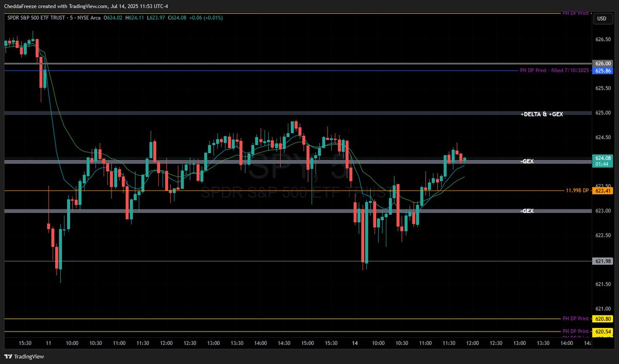The height and width of the screenshot is (364, 619).
Task: Click the date label 11 on time axis
Action: tap(48, 343)
